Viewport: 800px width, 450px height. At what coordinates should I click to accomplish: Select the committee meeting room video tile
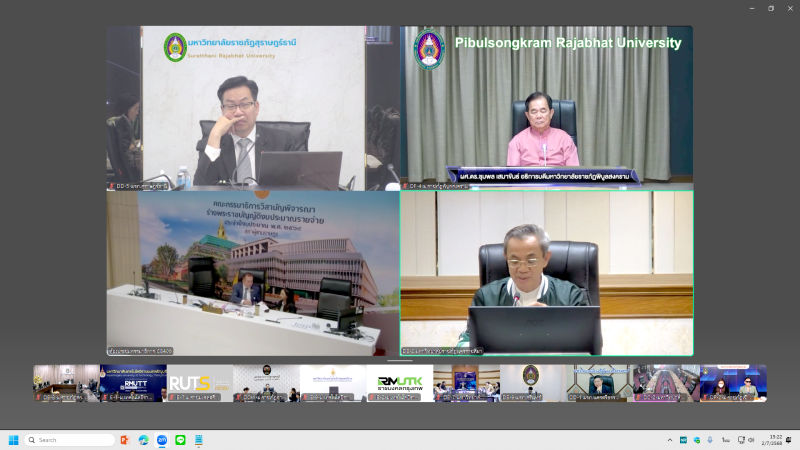(253, 273)
